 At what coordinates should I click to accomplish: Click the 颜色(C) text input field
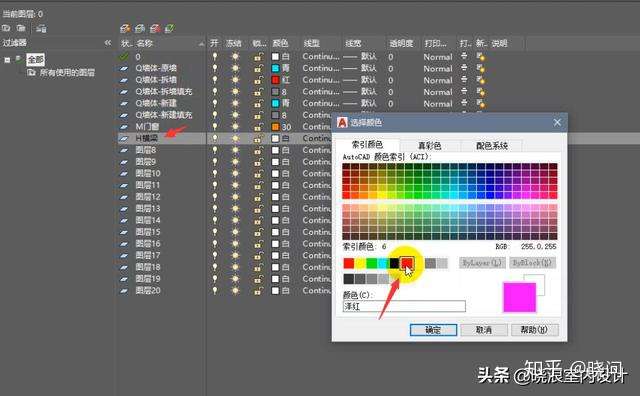coord(404,306)
